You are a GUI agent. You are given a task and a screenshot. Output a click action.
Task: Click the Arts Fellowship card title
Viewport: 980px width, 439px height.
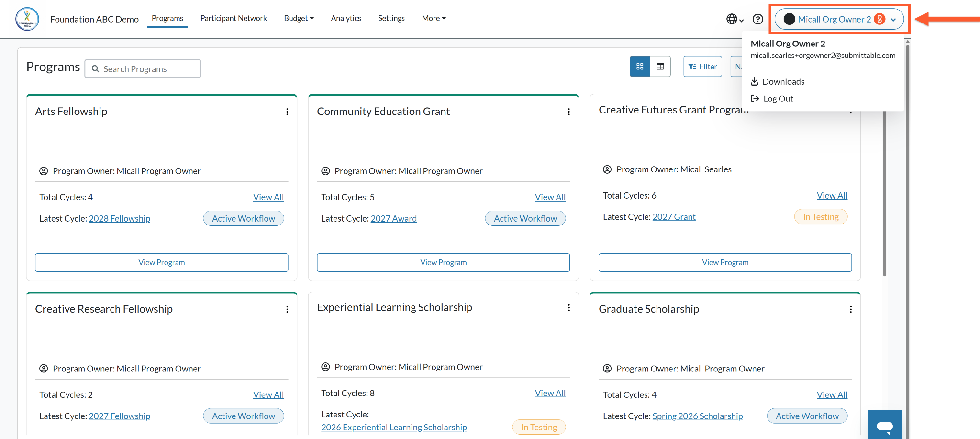pos(71,111)
